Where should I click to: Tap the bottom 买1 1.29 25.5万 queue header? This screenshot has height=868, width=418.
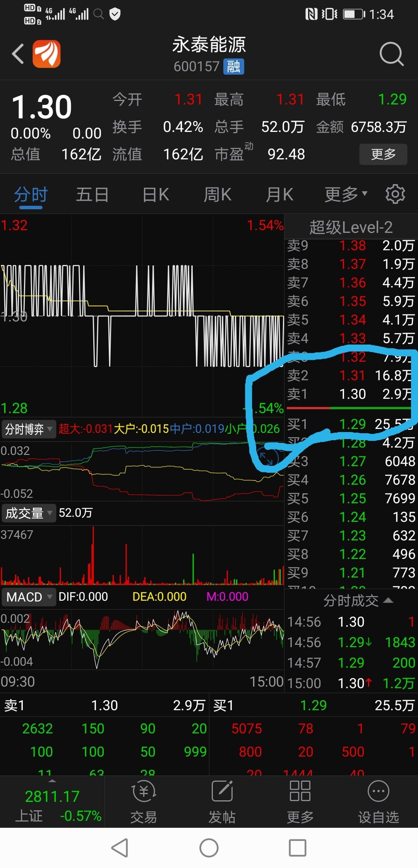pyautogui.click(x=313, y=706)
